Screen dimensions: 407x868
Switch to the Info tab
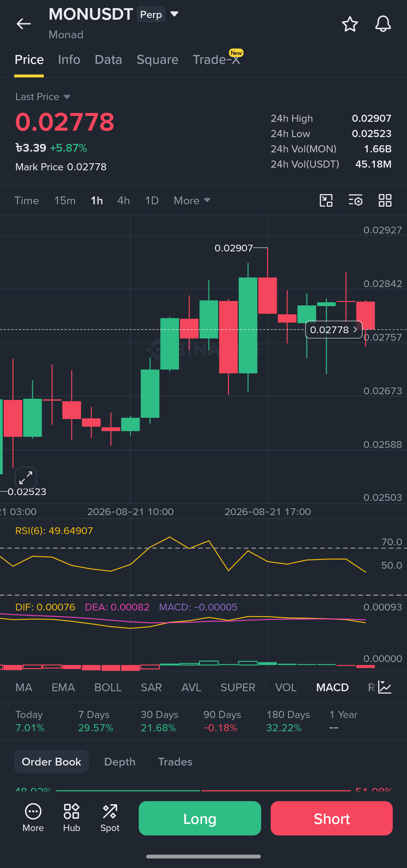69,60
